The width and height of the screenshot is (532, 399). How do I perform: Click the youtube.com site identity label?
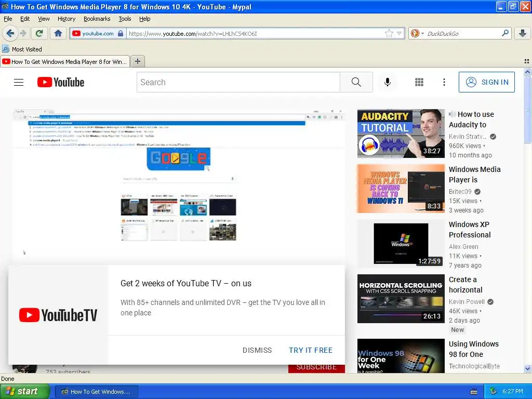click(x=98, y=33)
